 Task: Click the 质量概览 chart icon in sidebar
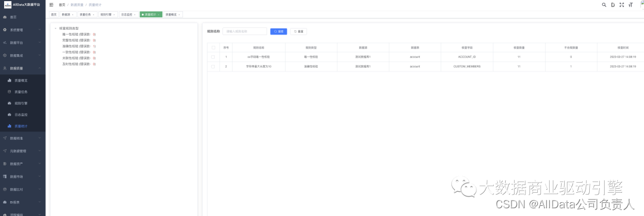click(x=10, y=80)
